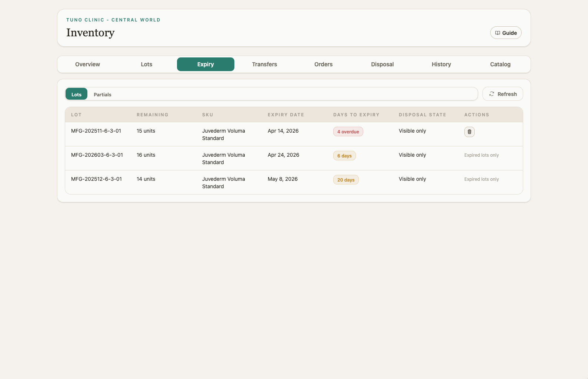The image size is (588, 379).
Task: Click the Refresh button
Action: [502, 94]
